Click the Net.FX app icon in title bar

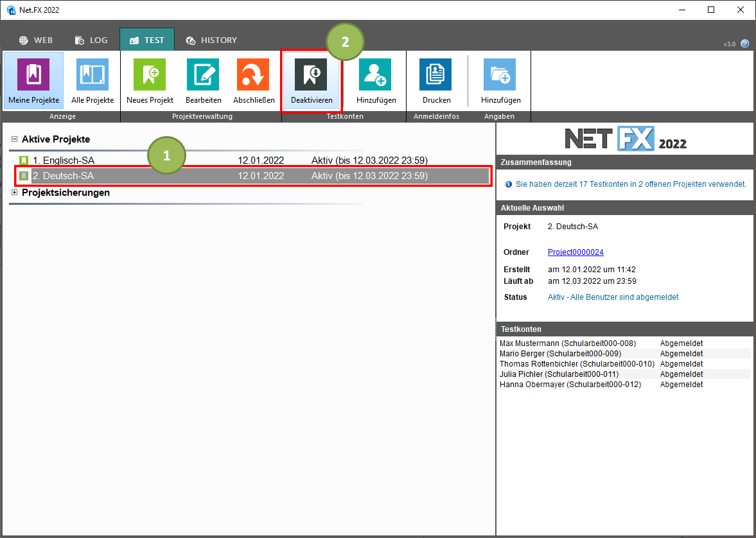tap(11, 10)
